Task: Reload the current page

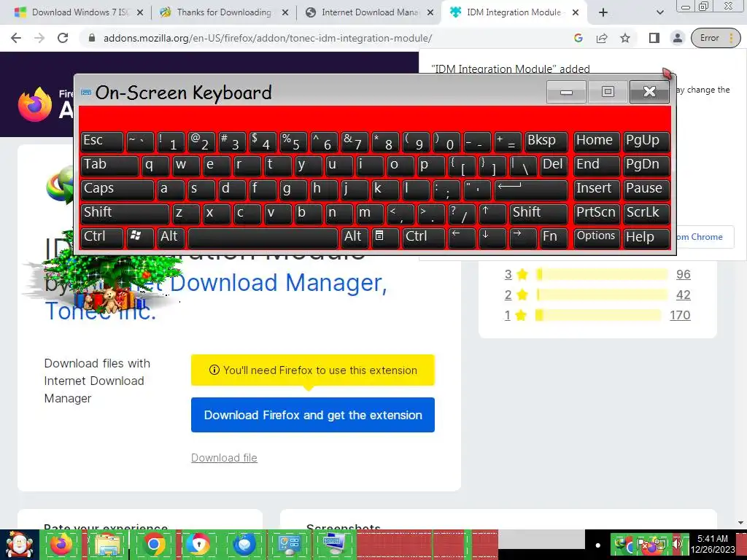Action: tap(63, 38)
